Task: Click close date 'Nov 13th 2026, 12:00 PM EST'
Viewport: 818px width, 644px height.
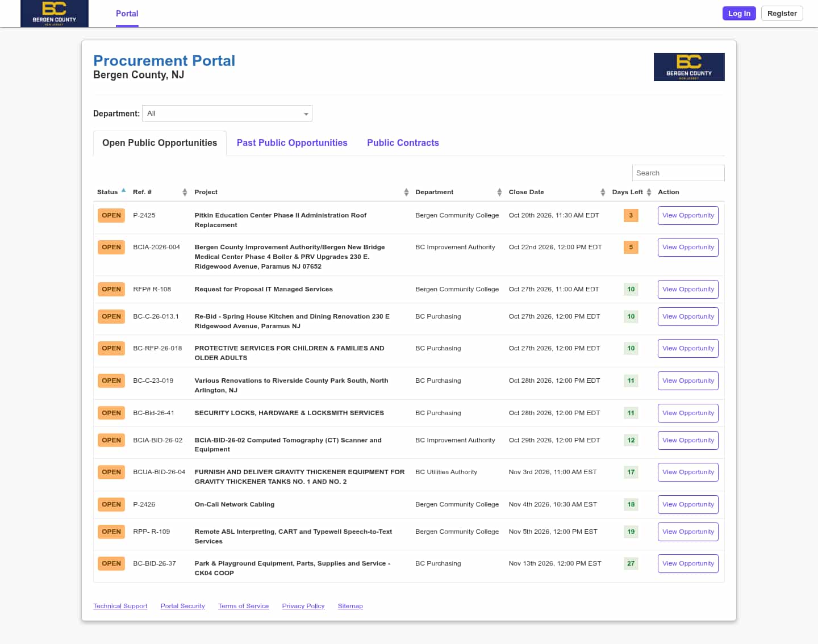Action: tap(555, 564)
